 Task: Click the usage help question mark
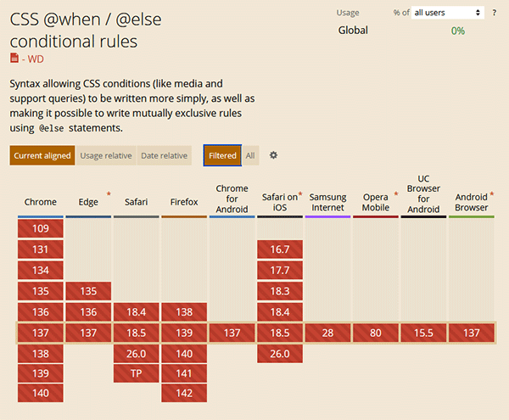(x=495, y=13)
